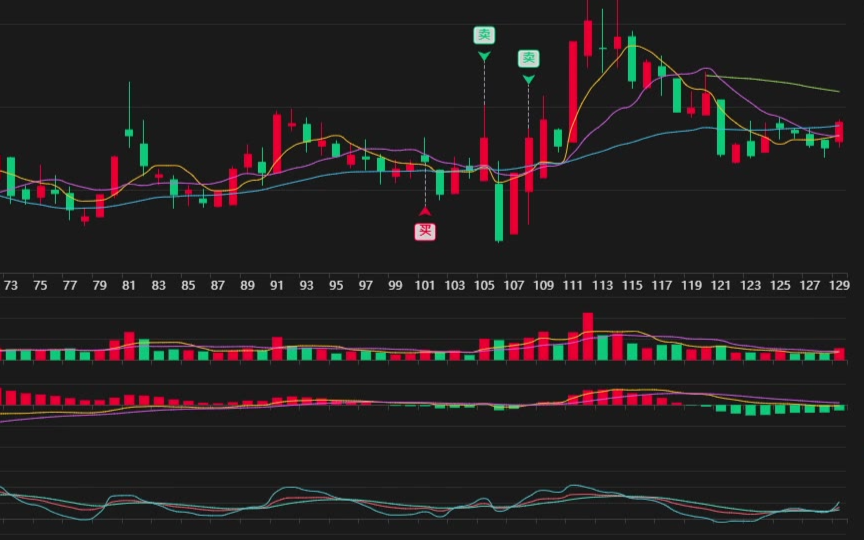Viewport: 864px width, 540px height.
Task: Select the tall red candlestick at 91
Action: pos(277,143)
